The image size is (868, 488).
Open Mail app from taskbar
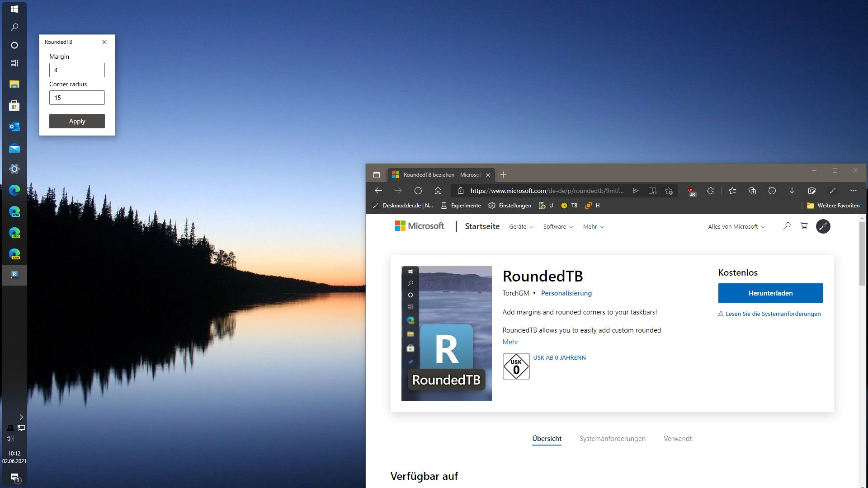point(14,148)
